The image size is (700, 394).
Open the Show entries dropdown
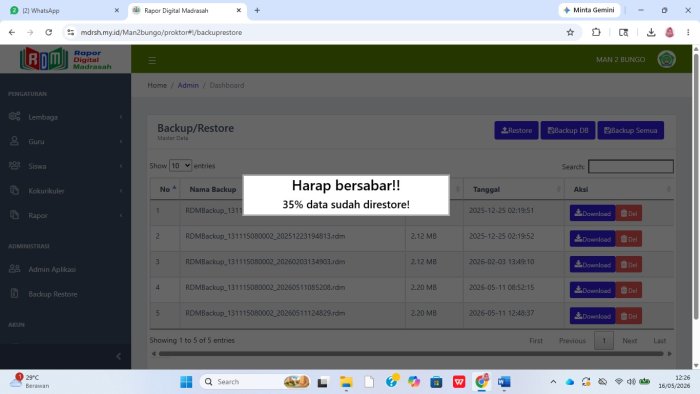(180, 166)
